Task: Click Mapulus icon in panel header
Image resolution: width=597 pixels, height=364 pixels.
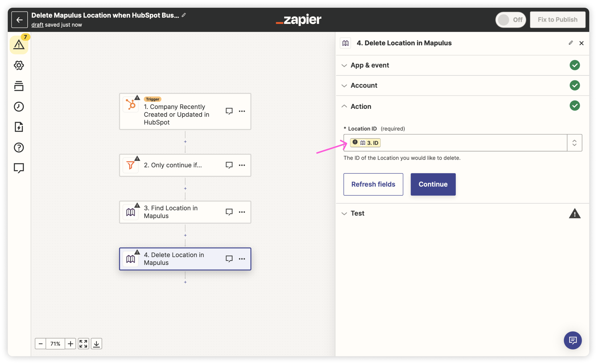Action: (x=346, y=43)
